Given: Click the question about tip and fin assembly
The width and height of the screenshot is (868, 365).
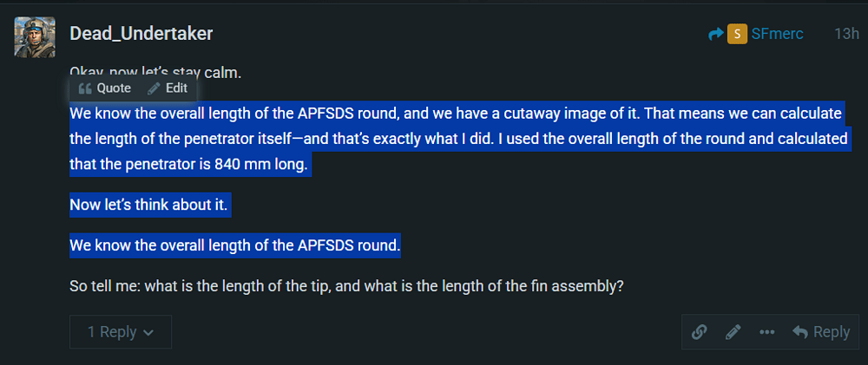Looking at the screenshot, I should click(x=347, y=287).
